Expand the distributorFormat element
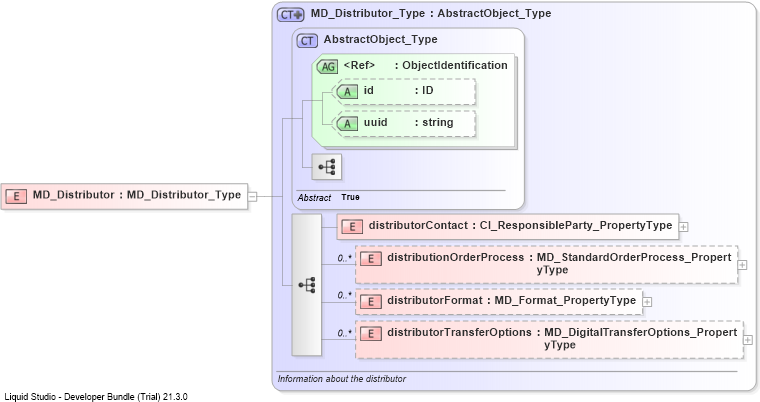760x402 pixels. pyautogui.click(x=647, y=302)
